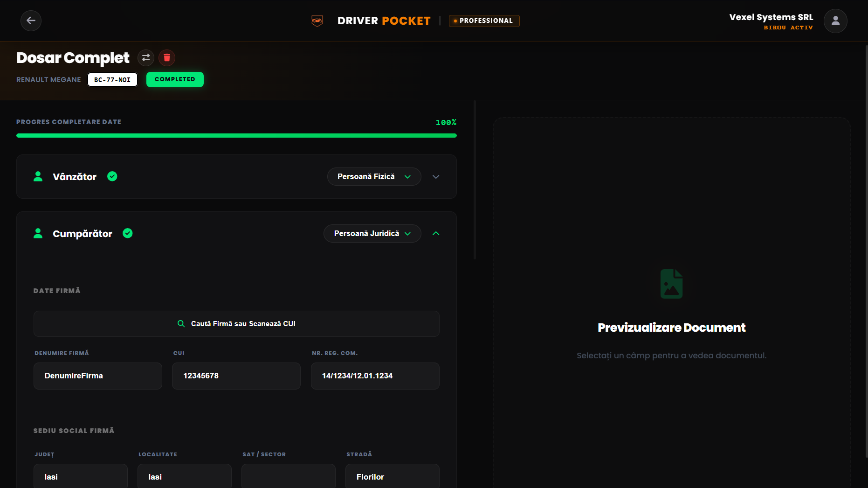Focus the Stradă input with Florilor
Screen dimensions: 868x488
tap(393, 476)
